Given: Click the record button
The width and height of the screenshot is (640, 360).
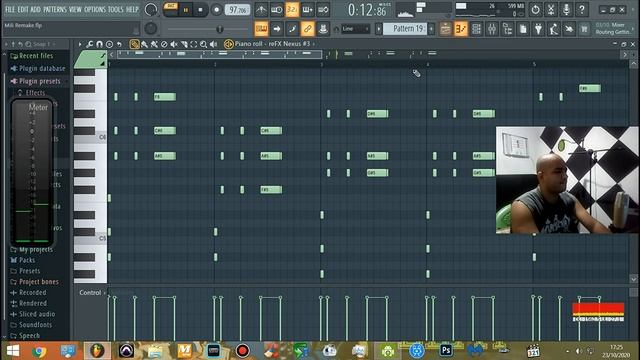Looking at the screenshot, I should 216,9.
